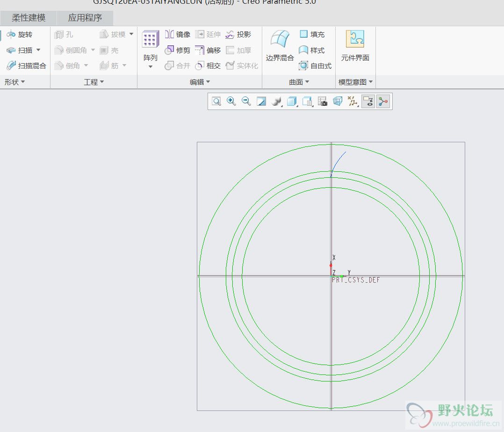Expand the 筋 dropdown arrow

tap(124, 66)
